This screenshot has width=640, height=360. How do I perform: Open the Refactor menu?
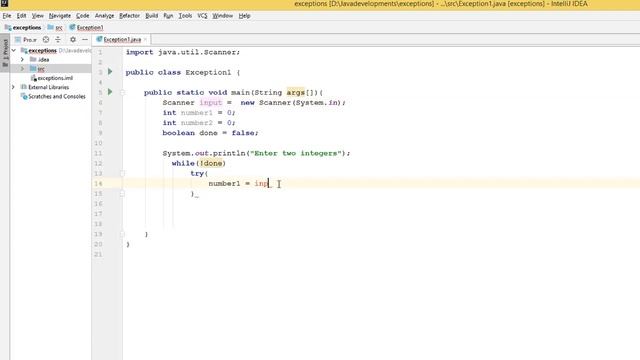pos(129,16)
